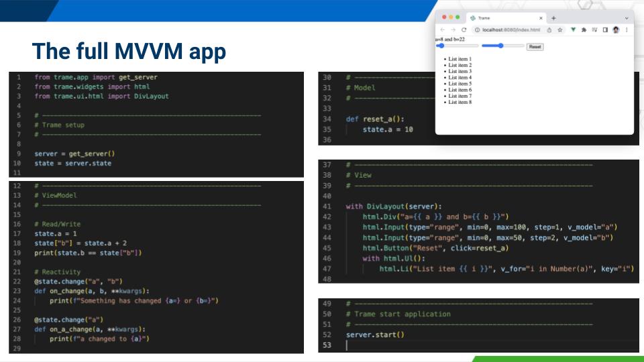Click the comment '# Model'
This screenshot has width=644, height=362.
coord(360,88)
